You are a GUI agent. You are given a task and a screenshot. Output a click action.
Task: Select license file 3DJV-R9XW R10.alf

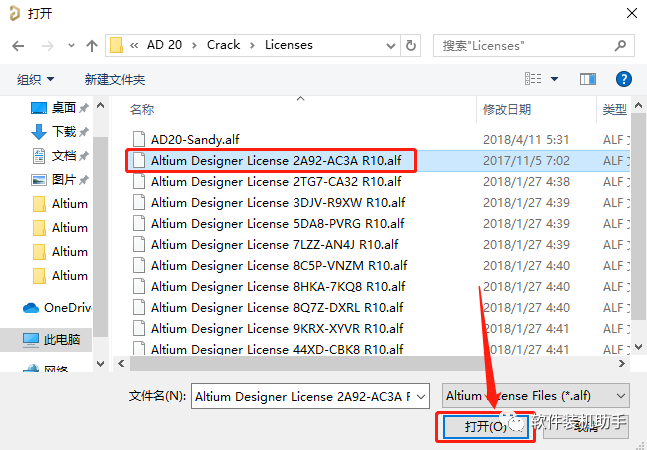click(278, 203)
